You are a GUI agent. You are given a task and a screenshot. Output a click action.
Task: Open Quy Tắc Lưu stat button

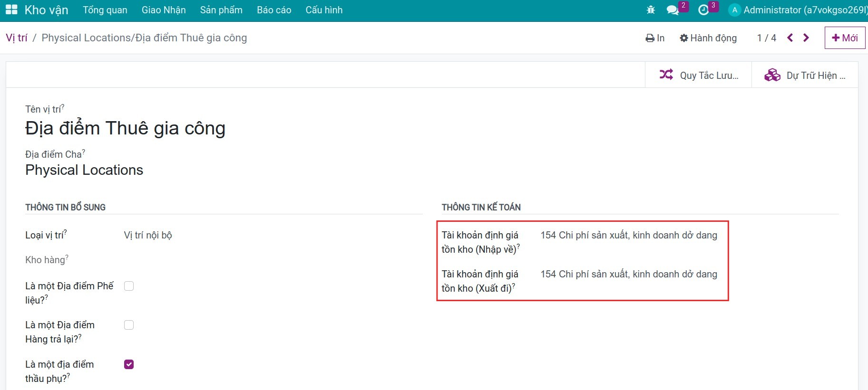[698, 75]
